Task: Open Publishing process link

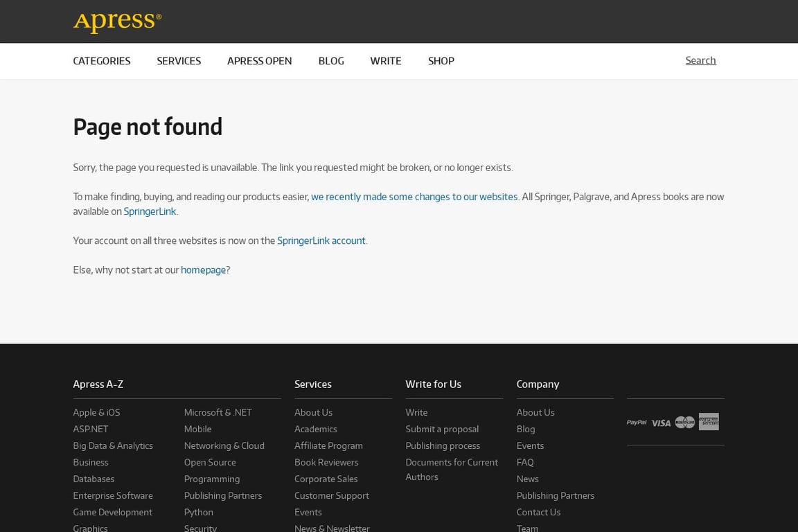Action: click(443, 446)
